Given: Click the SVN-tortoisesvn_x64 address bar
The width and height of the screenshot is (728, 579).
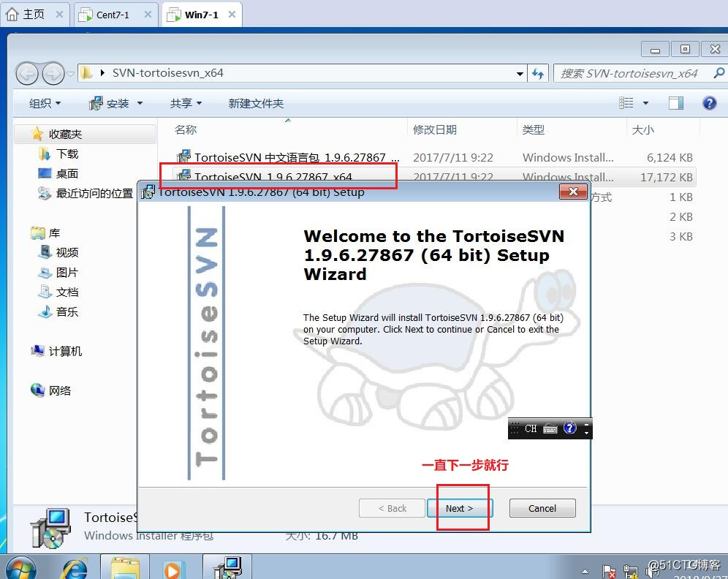Looking at the screenshot, I should pyautogui.click(x=302, y=73).
